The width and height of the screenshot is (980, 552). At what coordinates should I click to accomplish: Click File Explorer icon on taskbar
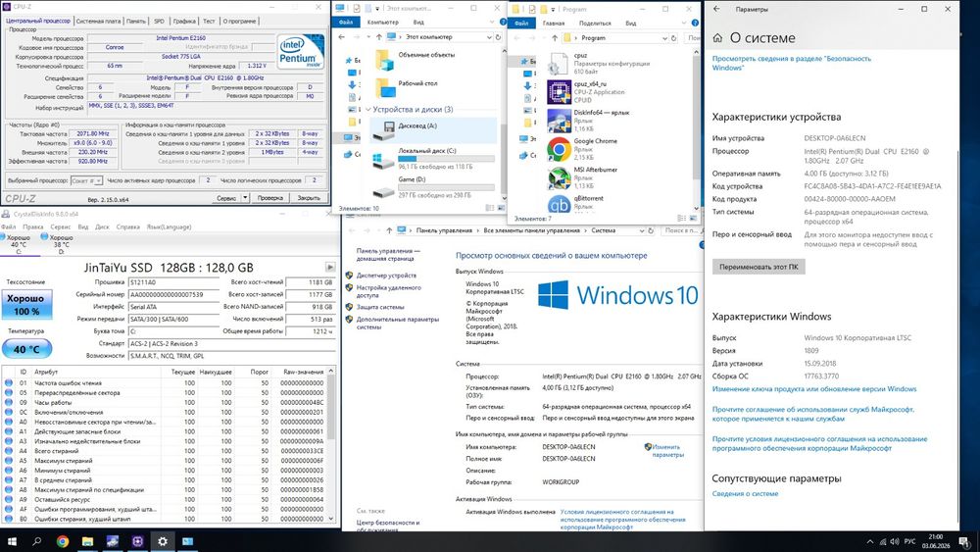87,541
